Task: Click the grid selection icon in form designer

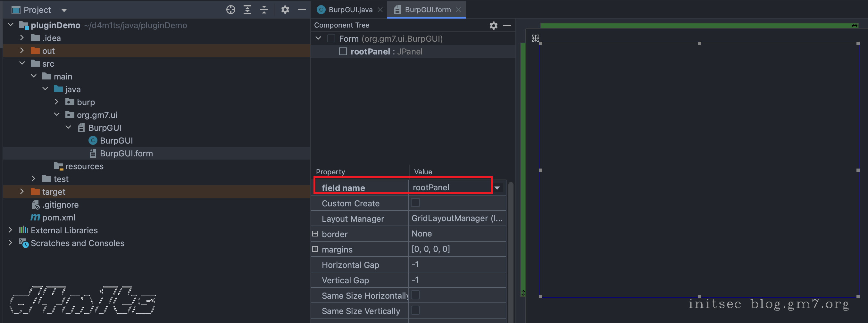Action: [535, 38]
